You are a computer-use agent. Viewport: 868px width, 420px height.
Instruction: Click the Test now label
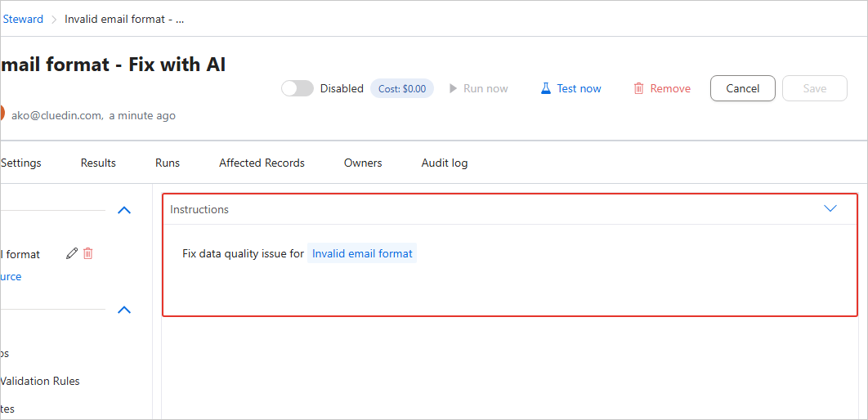pyautogui.click(x=579, y=88)
